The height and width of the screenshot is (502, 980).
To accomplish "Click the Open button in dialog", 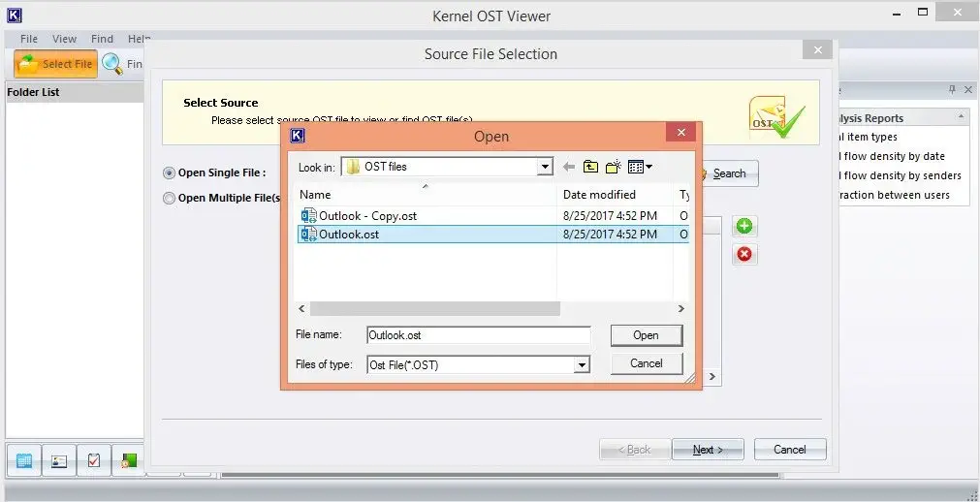I will click(647, 335).
